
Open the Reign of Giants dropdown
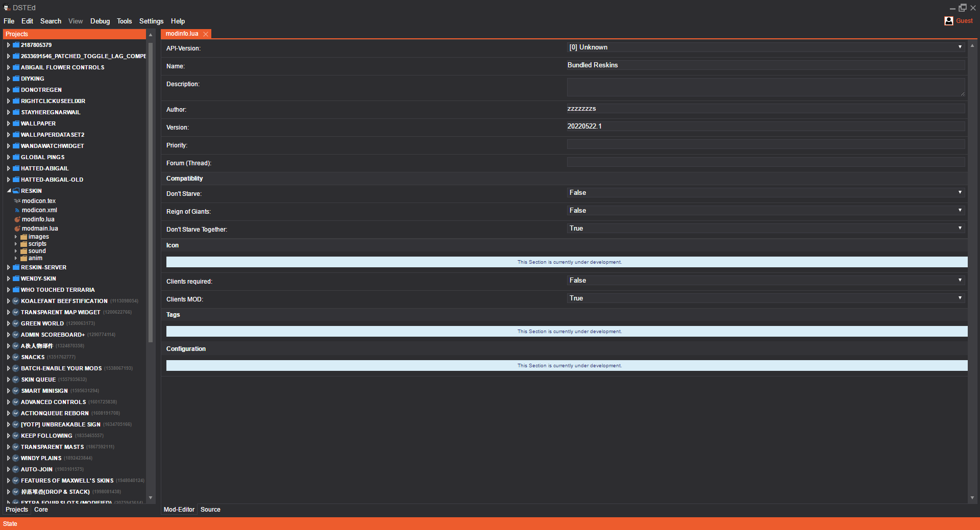[x=766, y=210]
